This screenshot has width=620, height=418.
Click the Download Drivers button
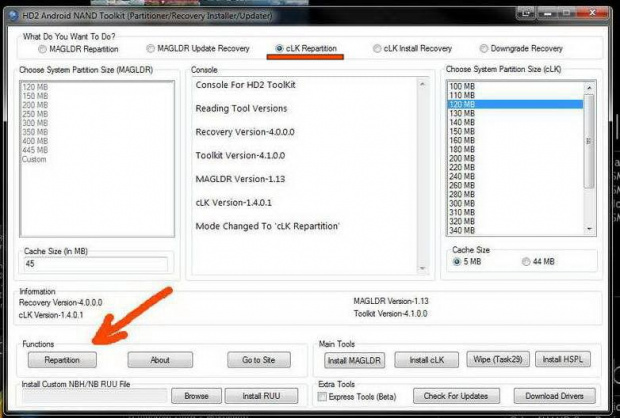pos(554,396)
